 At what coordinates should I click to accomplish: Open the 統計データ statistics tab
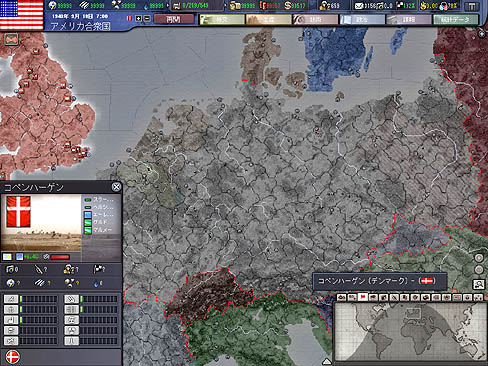coord(455,20)
